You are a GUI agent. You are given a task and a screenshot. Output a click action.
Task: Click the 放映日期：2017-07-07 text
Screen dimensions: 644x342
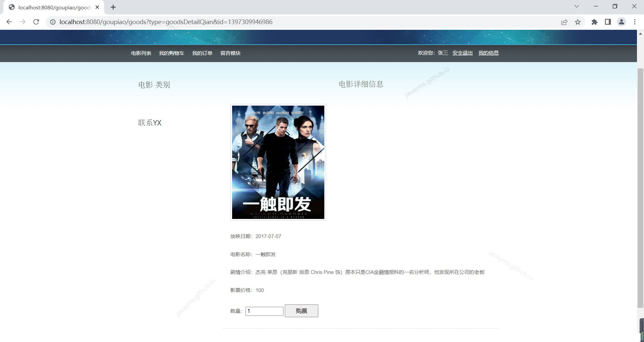tap(256, 236)
